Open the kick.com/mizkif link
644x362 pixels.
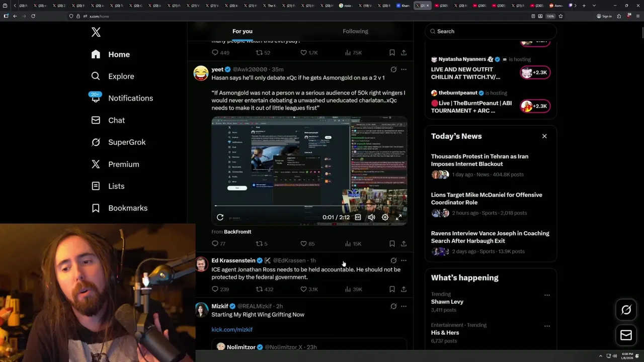(x=232, y=330)
